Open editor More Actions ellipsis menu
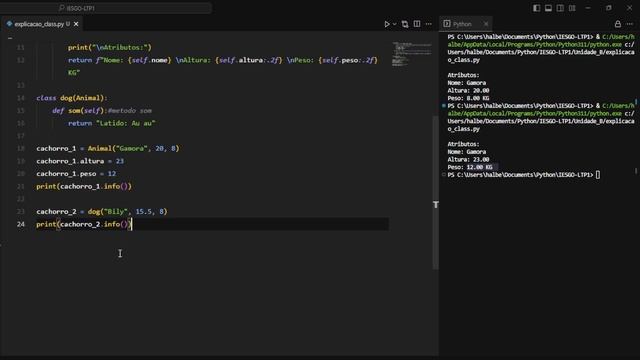This screenshot has height=360, width=640. click(429, 24)
